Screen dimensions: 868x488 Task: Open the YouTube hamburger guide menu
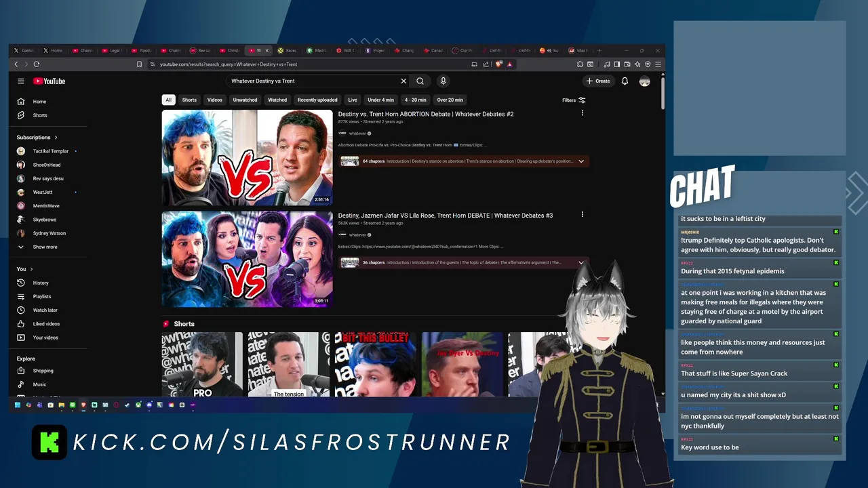21,81
